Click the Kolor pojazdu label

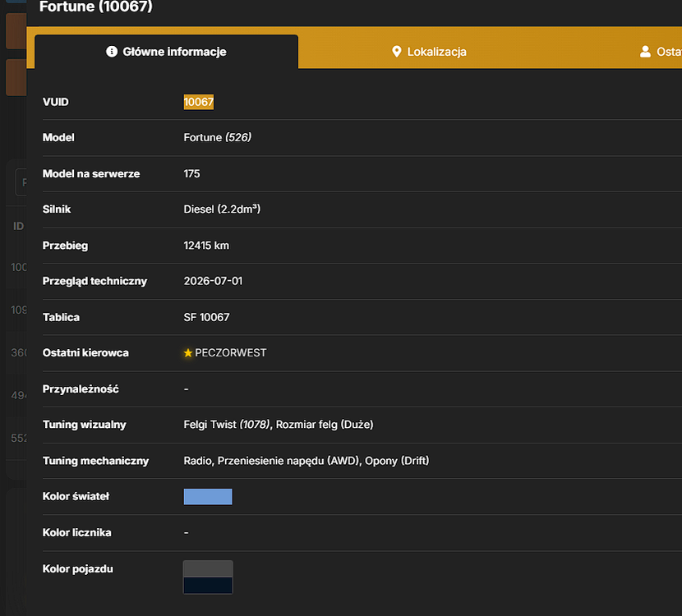(x=78, y=569)
